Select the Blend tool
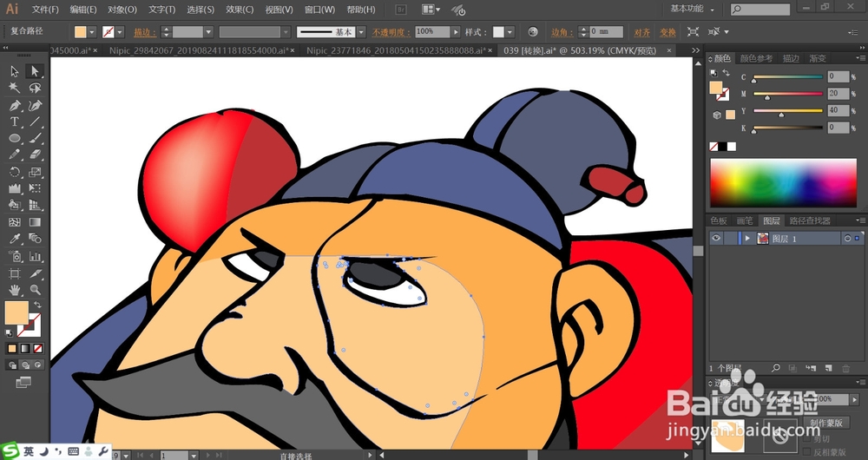The image size is (868, 460). (x=35, y=240)
